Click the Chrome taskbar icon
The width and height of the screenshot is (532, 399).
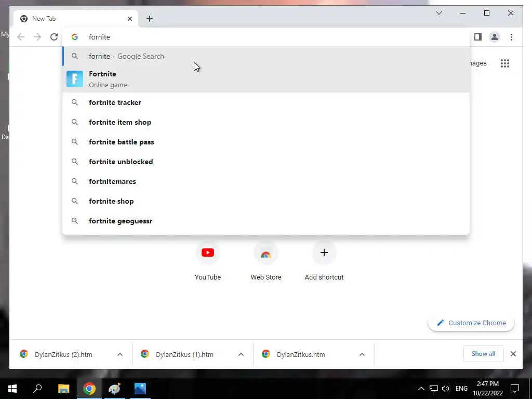pos(89,389)
